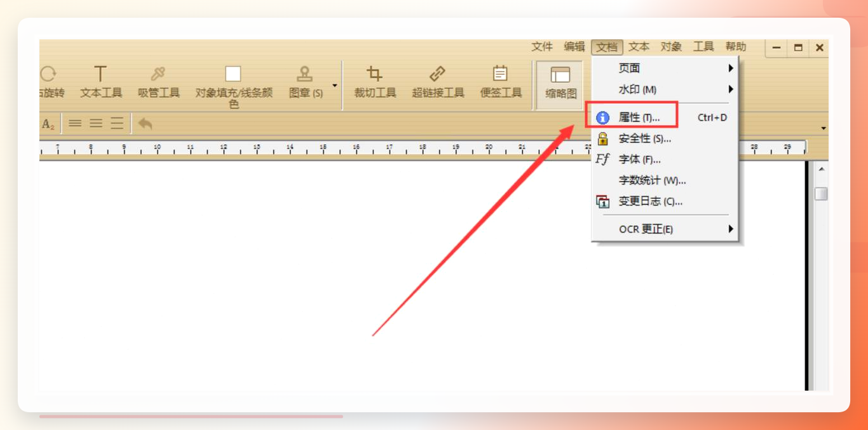
Task: Expand the toolbar overflow arrow at right
Action: (x=824, y=128)
